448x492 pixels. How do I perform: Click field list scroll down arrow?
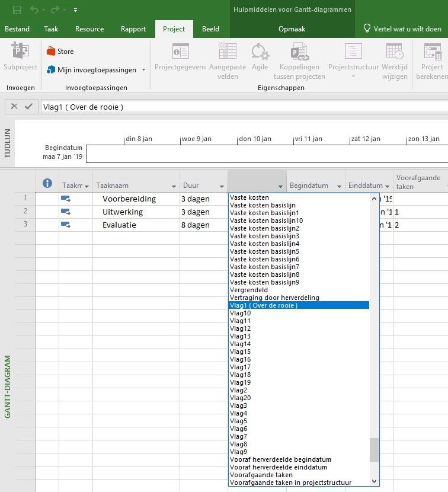(374, 481)
